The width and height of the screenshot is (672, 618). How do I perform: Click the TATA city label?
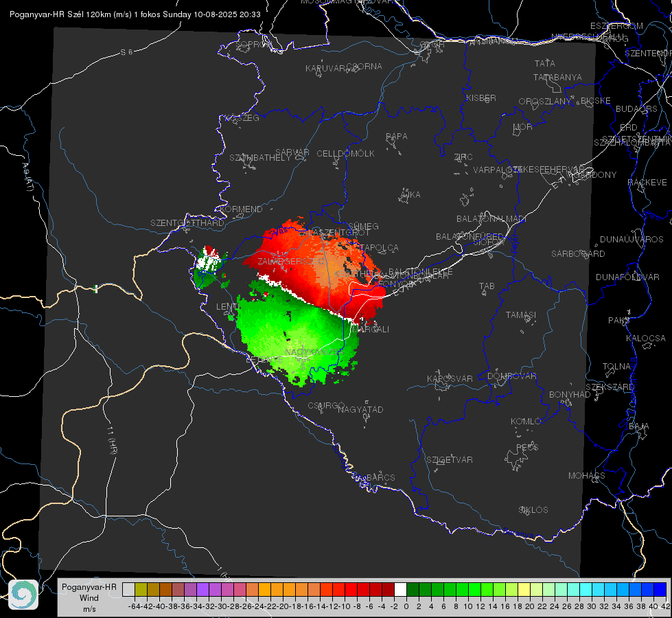545,63
